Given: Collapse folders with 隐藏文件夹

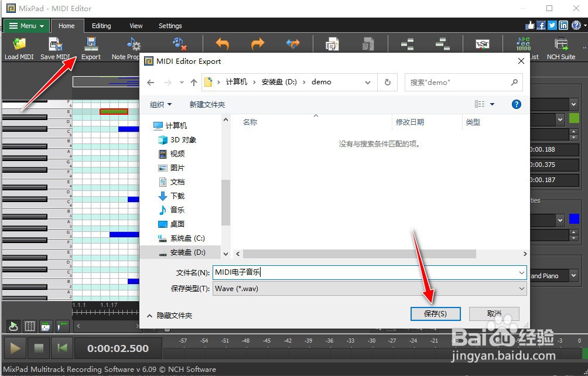Looking at the screenshot, I should click(170, 316).
